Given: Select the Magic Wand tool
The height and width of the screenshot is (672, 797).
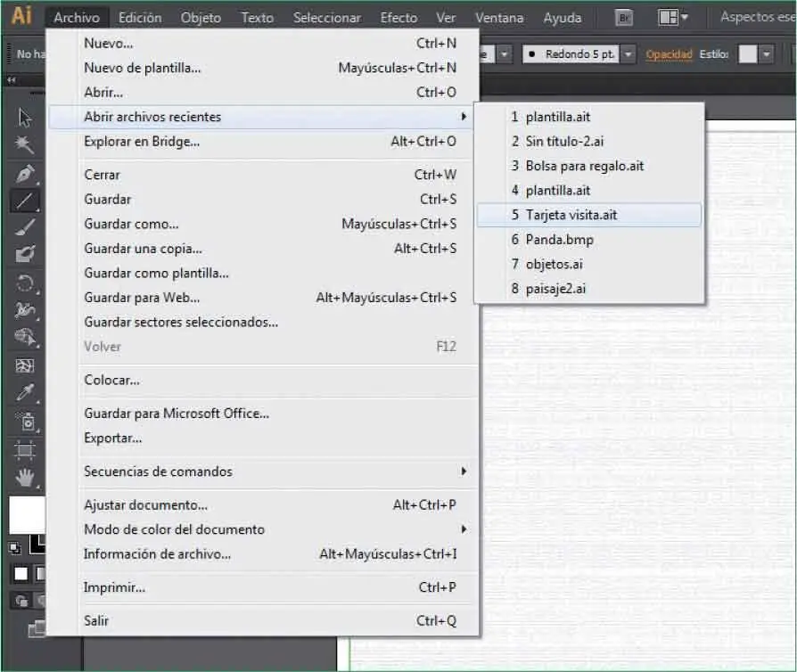Looking at the screenshot, I should pos(24,145).
